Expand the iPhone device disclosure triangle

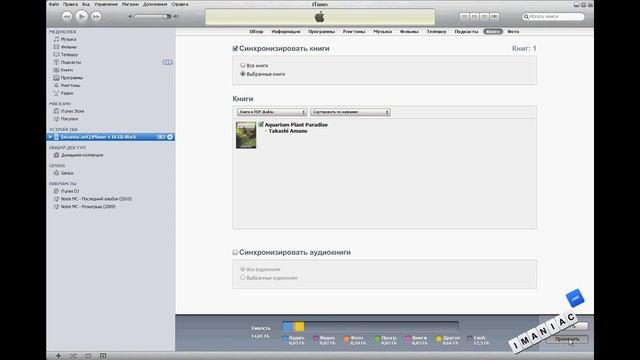click(50, 137)
